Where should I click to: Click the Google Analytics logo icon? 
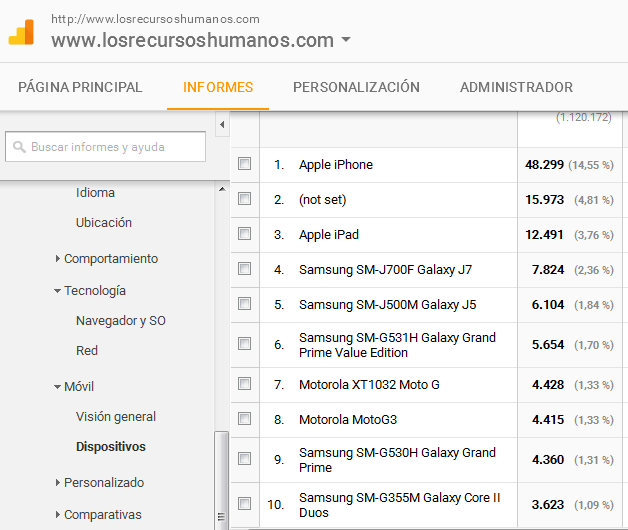click(21, 32)
